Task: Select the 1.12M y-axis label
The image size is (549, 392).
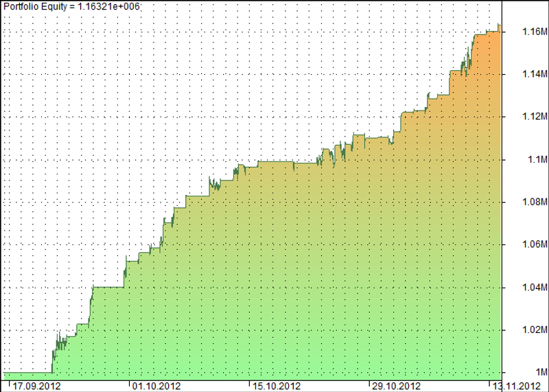Action: click(535, 116)
